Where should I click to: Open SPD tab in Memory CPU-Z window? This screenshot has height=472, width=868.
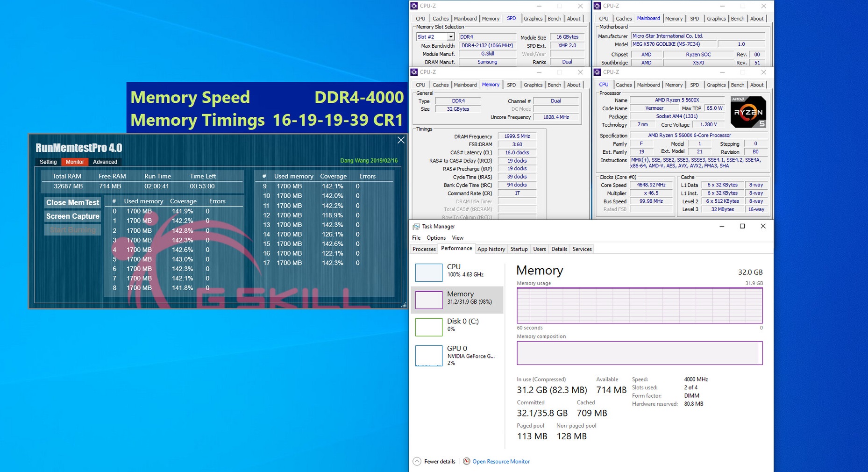pyautogui.click(x=512, y=85)
